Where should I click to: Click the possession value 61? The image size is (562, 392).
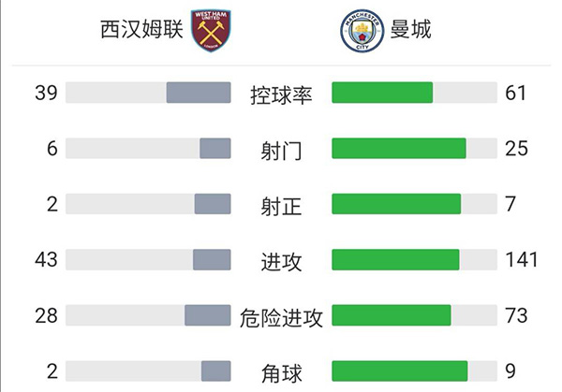[516, 93]
